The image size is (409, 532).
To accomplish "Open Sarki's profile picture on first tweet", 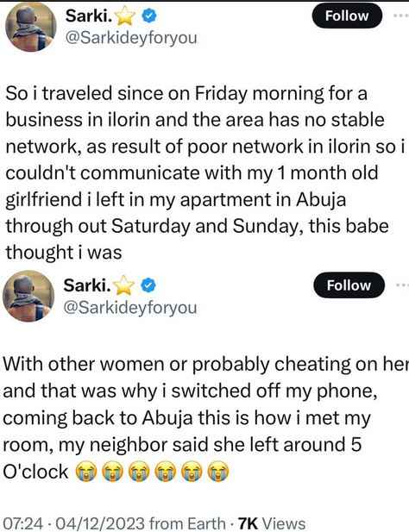I will (30, 27).
